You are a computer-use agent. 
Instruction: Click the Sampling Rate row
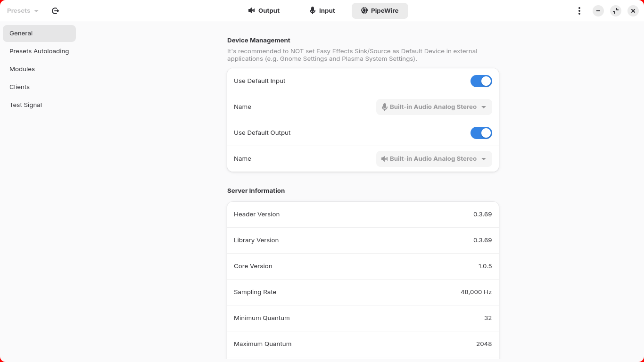point(363,292)
